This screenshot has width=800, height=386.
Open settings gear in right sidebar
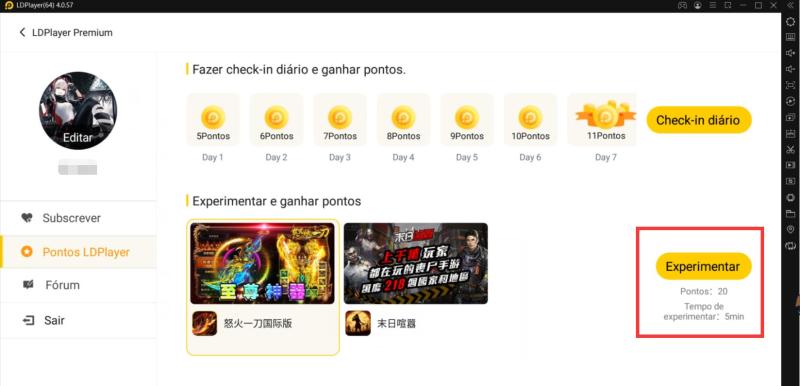[x=790, y=21]
